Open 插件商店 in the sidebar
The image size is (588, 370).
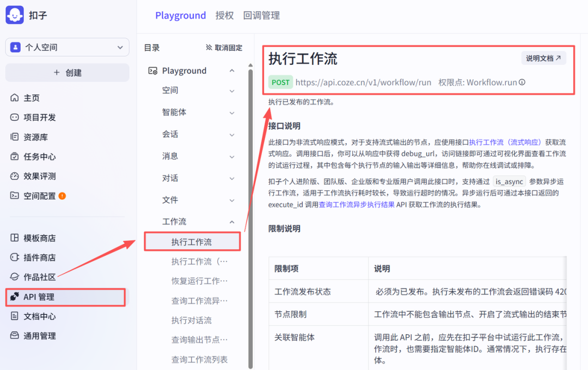pyautogui.click(x=33, y=257)
